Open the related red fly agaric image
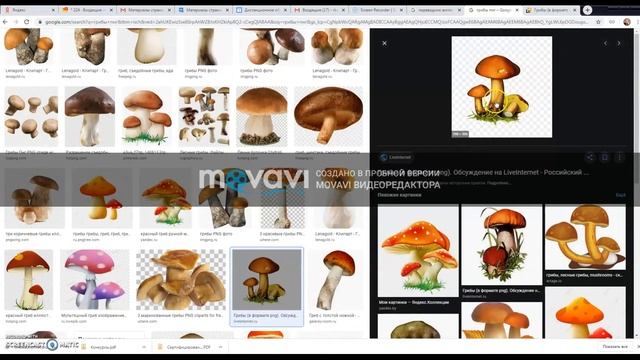 click(418, 250)
